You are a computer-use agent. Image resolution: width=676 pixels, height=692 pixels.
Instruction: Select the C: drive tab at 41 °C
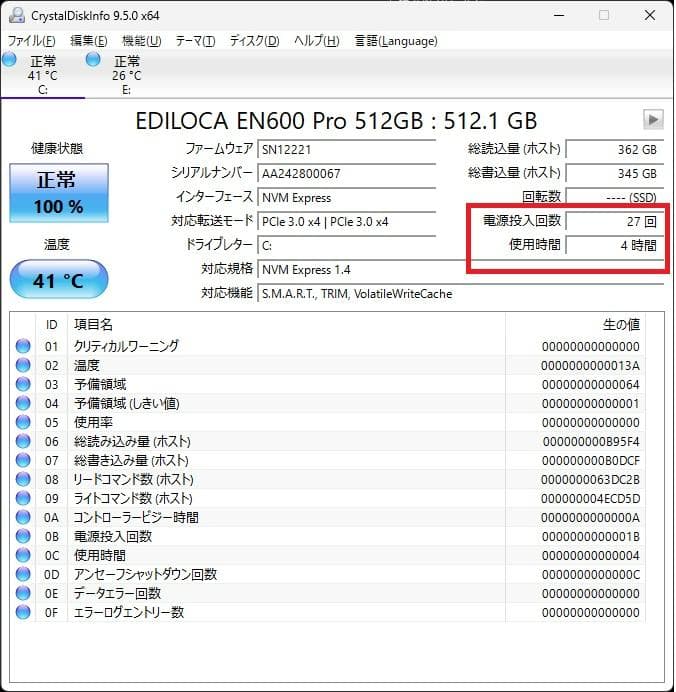(x=42, y=74)
